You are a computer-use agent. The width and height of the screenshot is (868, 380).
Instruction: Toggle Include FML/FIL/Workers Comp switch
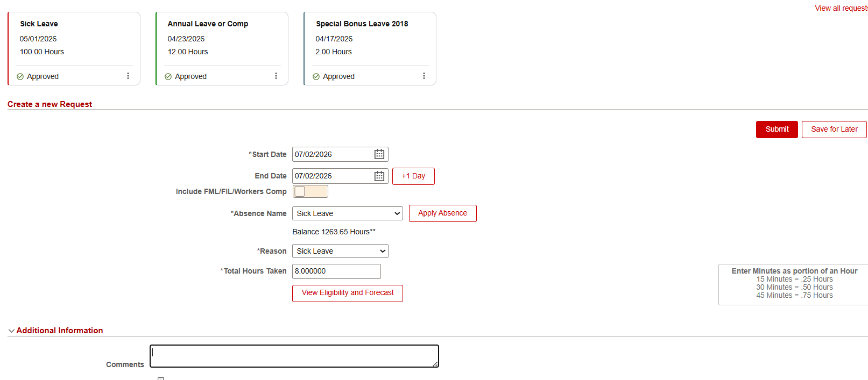pos(310,191)
